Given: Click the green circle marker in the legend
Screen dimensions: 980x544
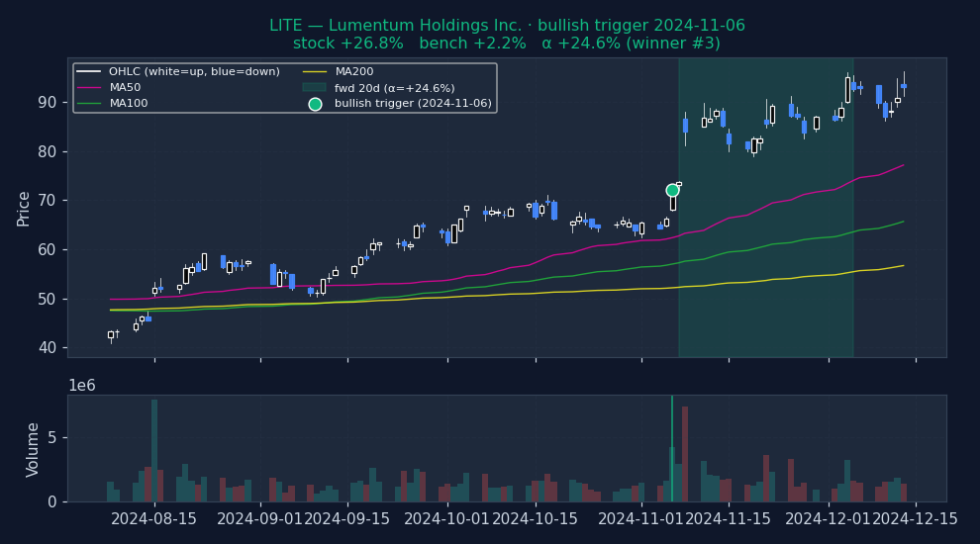Looking at the screenshot, I should point(315,104).
